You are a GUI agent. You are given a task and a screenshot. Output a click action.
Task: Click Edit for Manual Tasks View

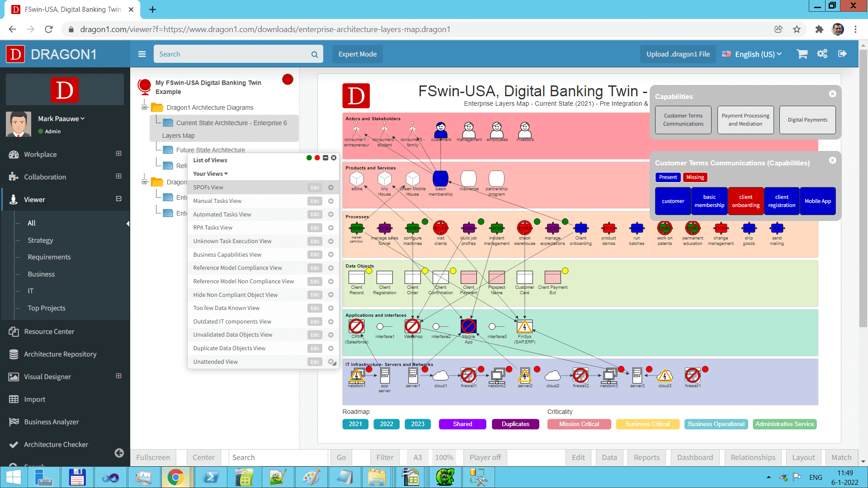coord(315,201)
